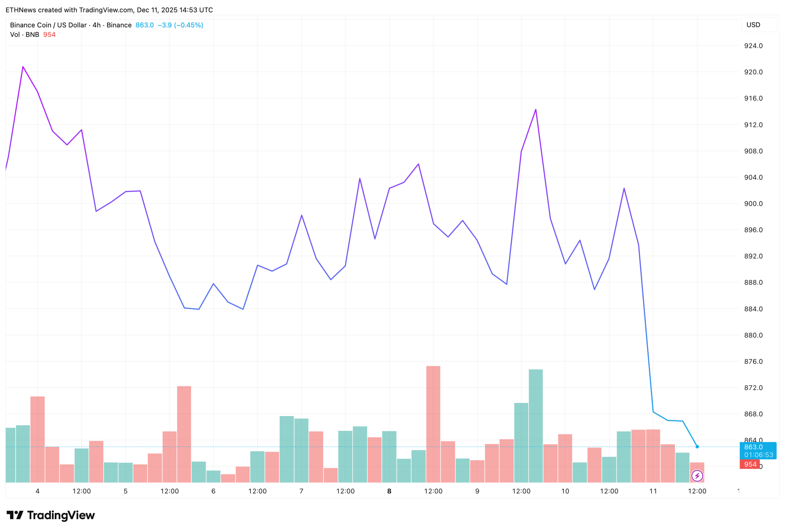785x532 pixels.
Task: Click the 900.0 price axis label
Action: tap(753, 203)
